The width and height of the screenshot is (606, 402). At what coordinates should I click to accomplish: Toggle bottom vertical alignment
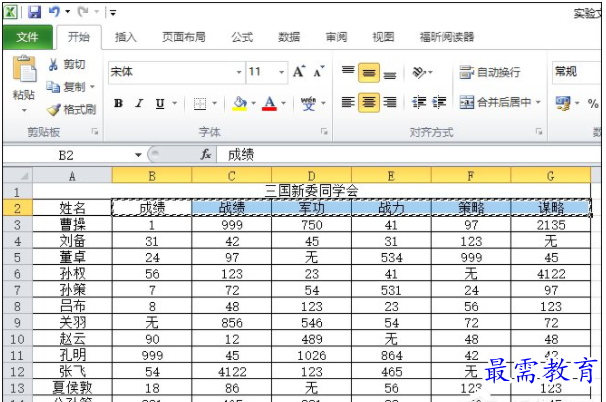390,73
